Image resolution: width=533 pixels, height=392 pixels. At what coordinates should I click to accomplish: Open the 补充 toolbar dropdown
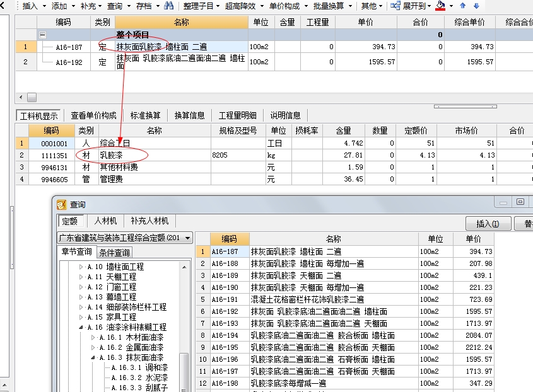(100, 6)
